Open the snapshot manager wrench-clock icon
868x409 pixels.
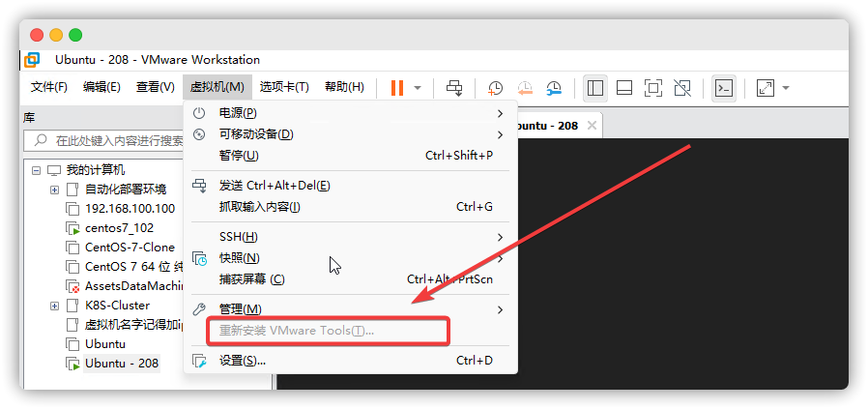pyautogui.click(x=554, y=87)
